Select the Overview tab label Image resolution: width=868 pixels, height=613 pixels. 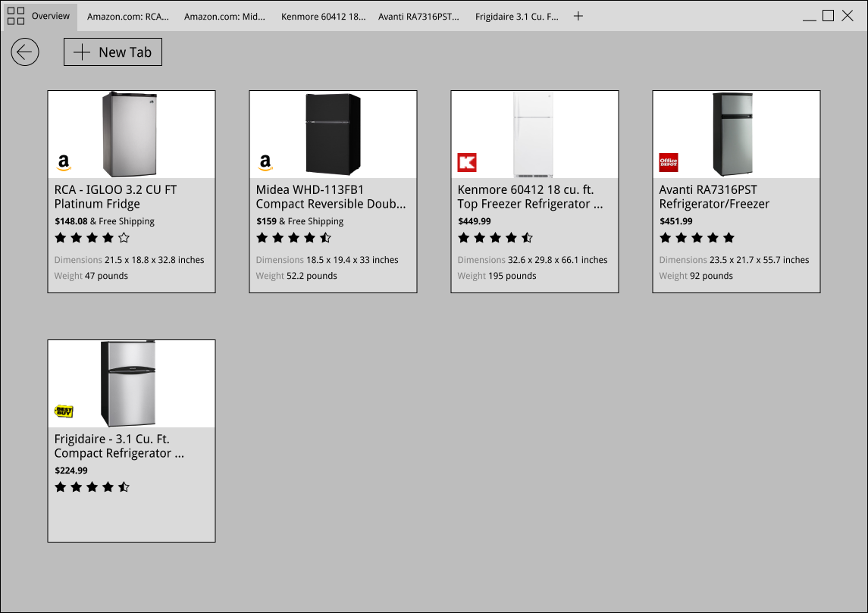[50, 16]
